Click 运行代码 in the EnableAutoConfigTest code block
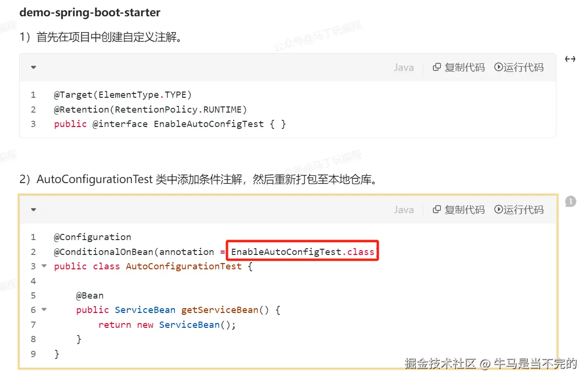The height and width of the screenshot is (381, 588). coord(519,68)
